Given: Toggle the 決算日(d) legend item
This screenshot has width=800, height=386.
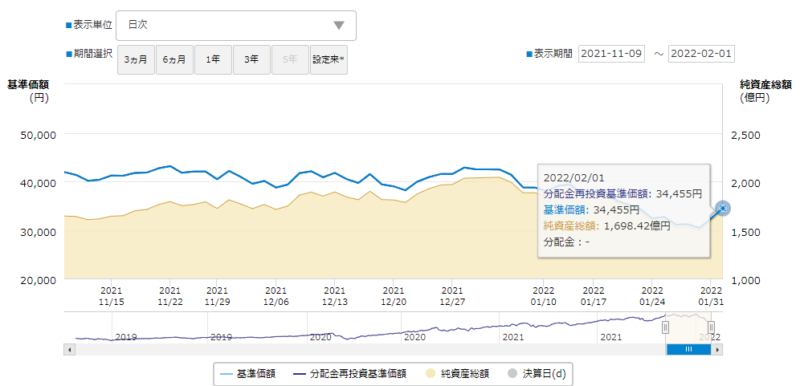Looking at the screenshot, I should 538,374.
